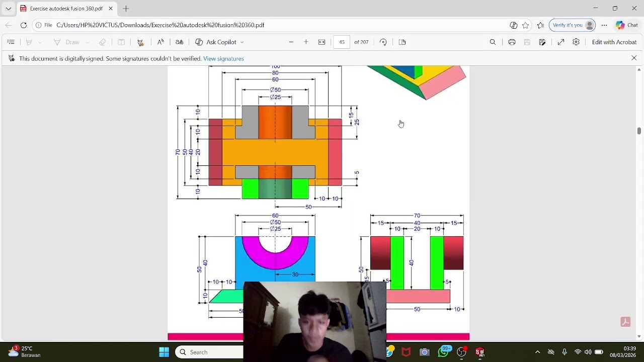This screenshot has width=644, height=362.
Task: Open the Windows Start menu
Action: (x=164, y=352)
